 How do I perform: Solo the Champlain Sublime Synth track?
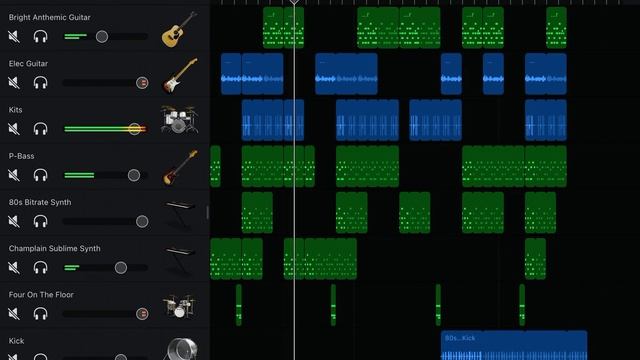pos(40,267)
